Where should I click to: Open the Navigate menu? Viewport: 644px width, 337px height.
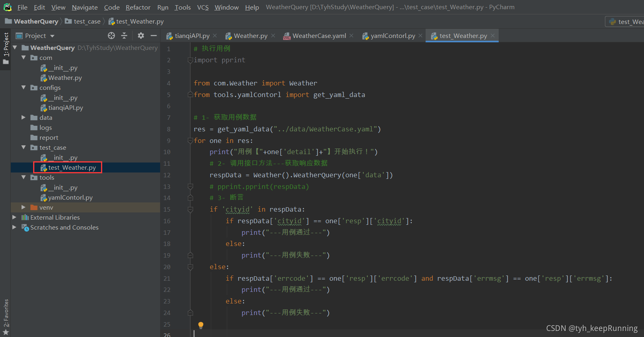(x=85, y=7)
